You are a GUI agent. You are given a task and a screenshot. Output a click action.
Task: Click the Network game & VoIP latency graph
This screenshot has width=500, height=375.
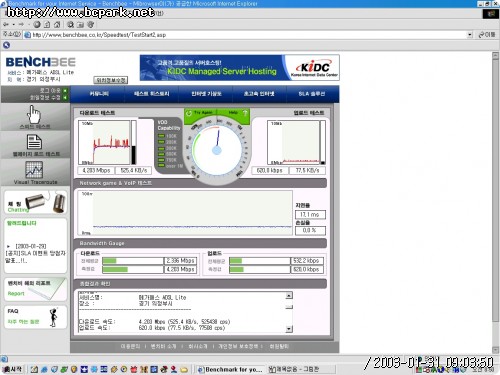tap(185, 213)
